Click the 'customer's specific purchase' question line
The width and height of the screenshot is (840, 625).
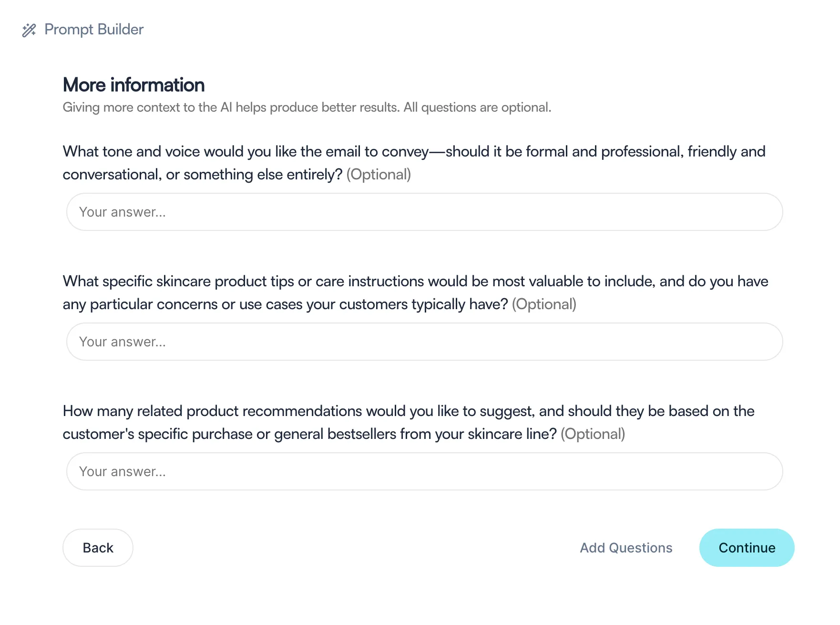coord(309,434)
